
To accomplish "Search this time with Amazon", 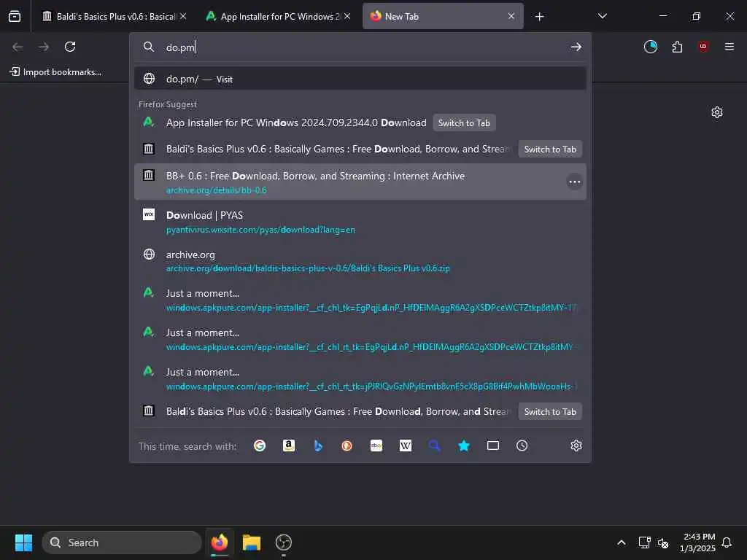I will (289, 446).
